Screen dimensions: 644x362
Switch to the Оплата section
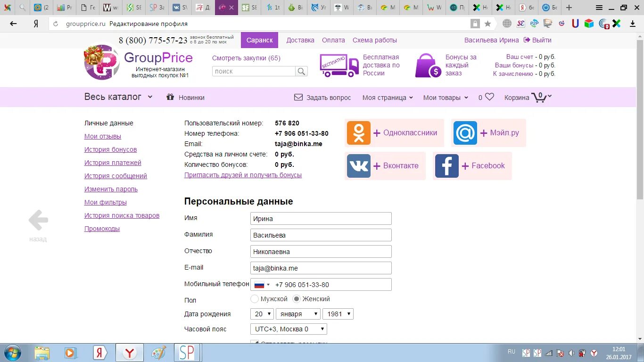coord(333,40)
